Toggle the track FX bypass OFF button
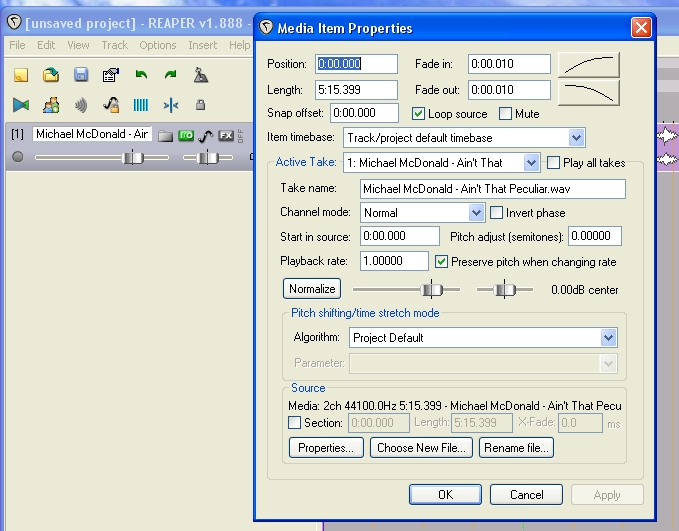679x531 pixels. point(240,136)
